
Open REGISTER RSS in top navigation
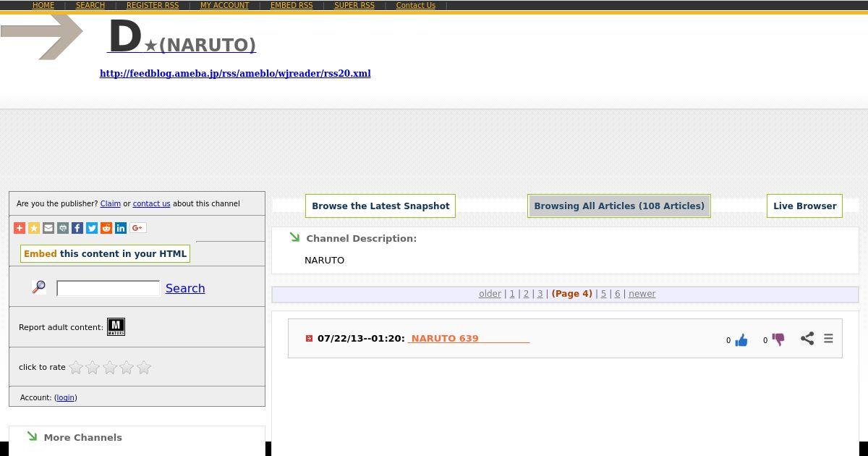click(x=153, y=5)
